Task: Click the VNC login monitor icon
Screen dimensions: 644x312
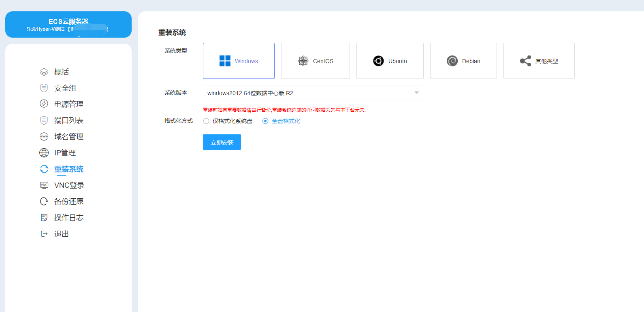Action: 44,185
